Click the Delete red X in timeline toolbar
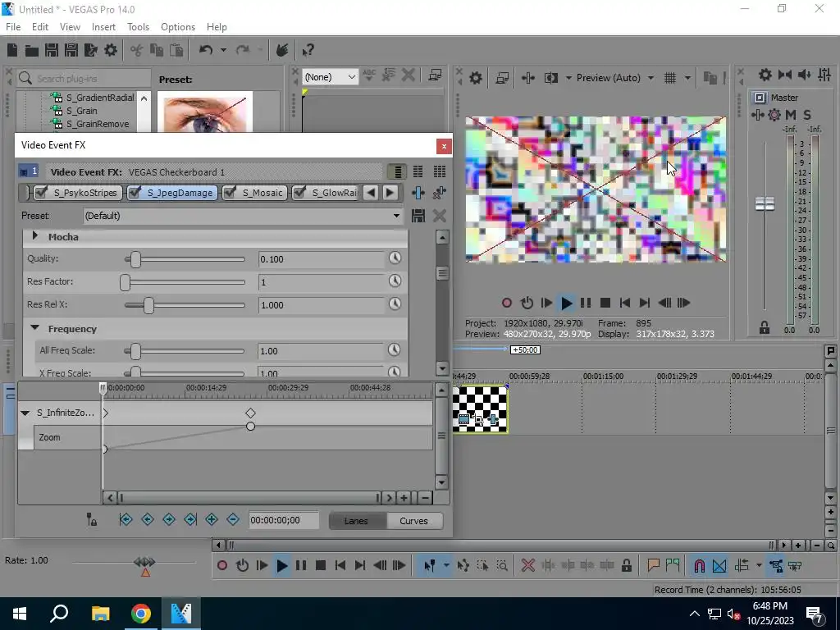 point(527,565)
